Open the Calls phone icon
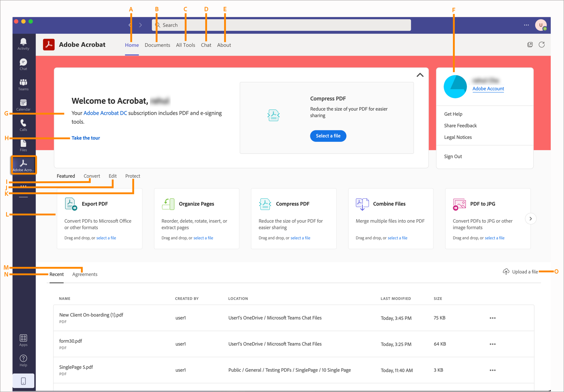Screen dimensions: 564x392 pyautogui.click(x=23, y=125)
